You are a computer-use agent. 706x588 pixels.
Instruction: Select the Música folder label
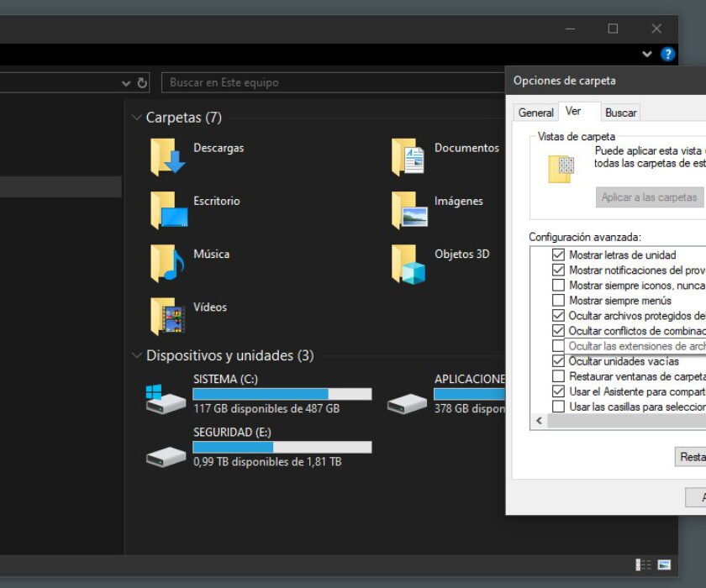(212, 254)
